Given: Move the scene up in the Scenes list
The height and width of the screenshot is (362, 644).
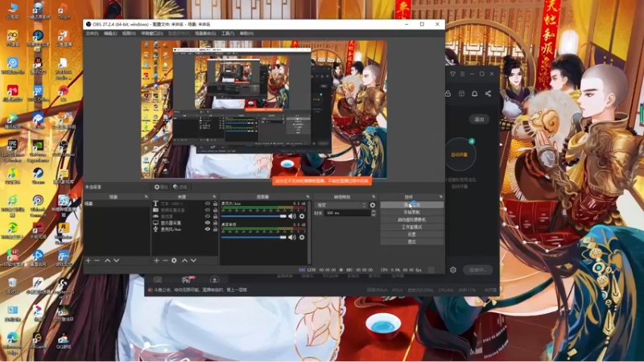Looking at the screenshot, I should [107, 260].
